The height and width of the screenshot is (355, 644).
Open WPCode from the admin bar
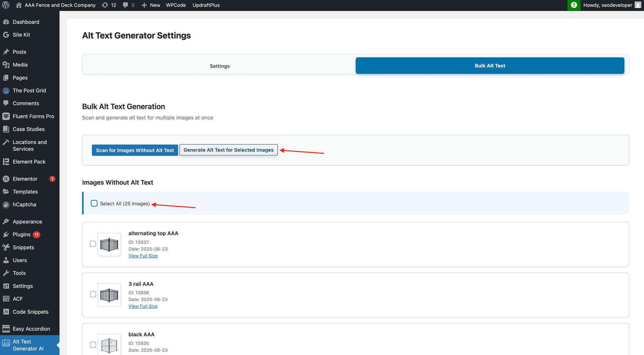click(176, 5)
